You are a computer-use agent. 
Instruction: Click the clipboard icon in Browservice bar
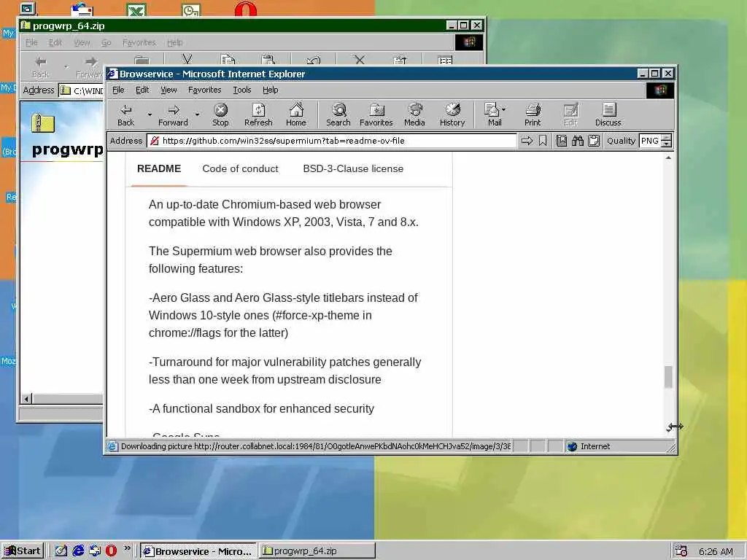pyautogui.click(x=594, y=141)
